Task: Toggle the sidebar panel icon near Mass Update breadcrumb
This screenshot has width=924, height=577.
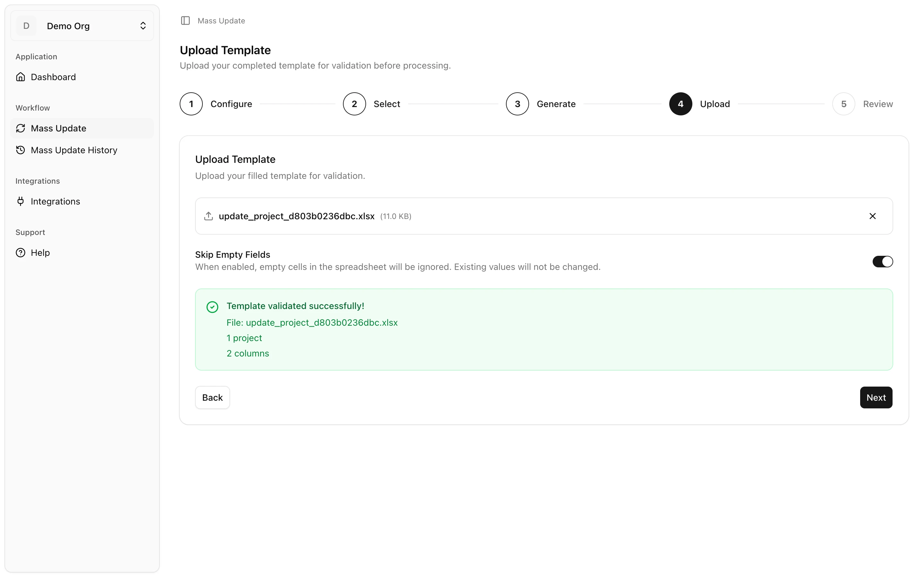Action: (185, 21)
